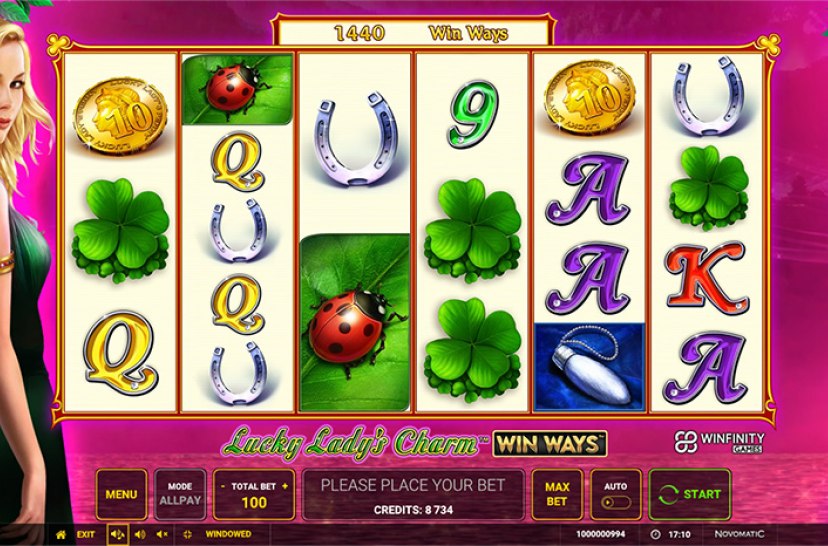828x546 pixels.
Task: Click the green spin arrows on START
Action: point(669,495)
